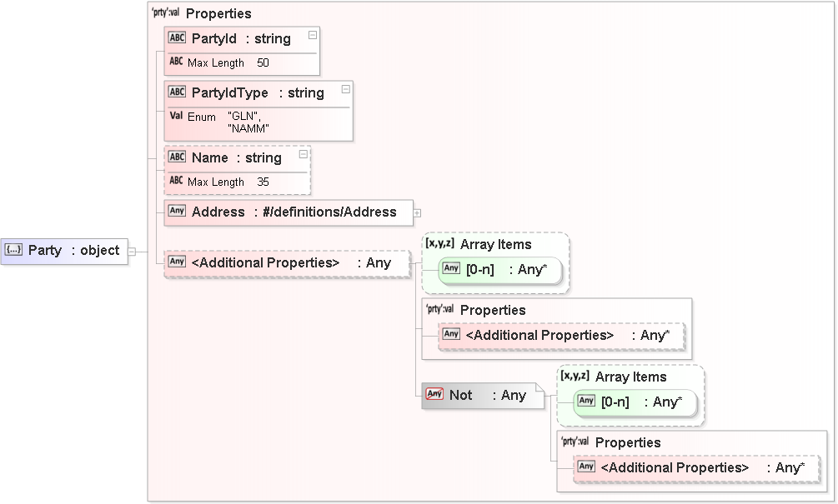Click the Any icon on the [0-n] item
Image resolution: width=838 pixels, height=504 pixels.
click(450, 268)
